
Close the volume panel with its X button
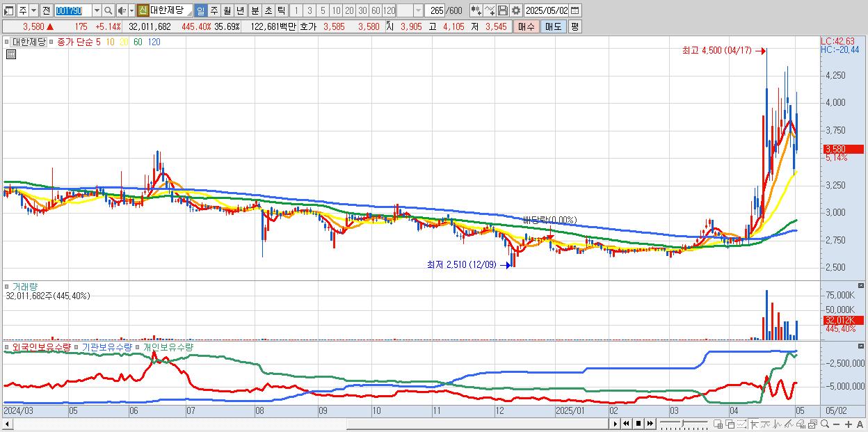pos(862,286)
